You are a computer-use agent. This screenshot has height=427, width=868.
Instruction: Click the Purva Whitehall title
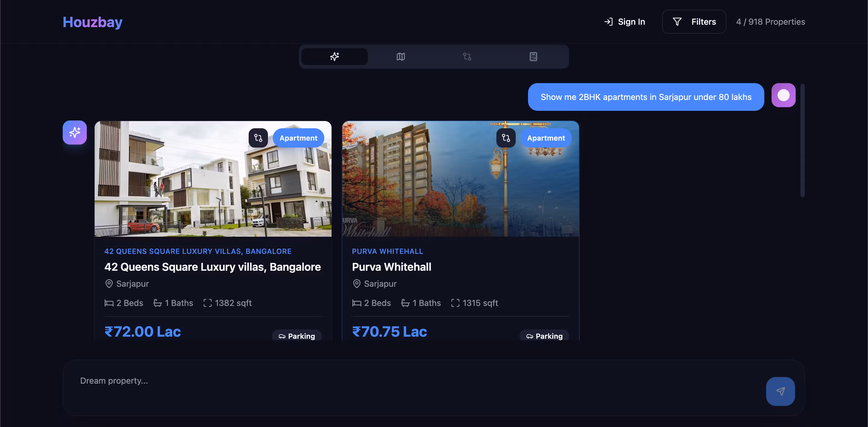(391, 267)
